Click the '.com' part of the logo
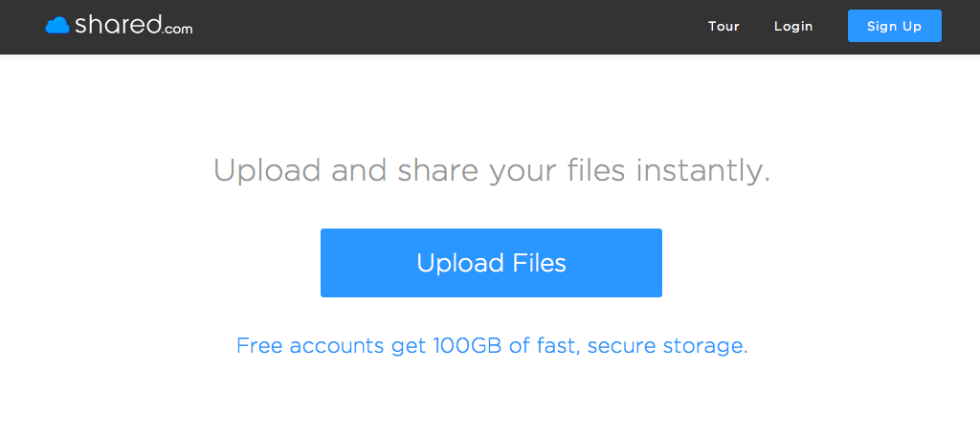Image resolution: width=980 pixels, height=436 pixels. (x=177, y=30)
